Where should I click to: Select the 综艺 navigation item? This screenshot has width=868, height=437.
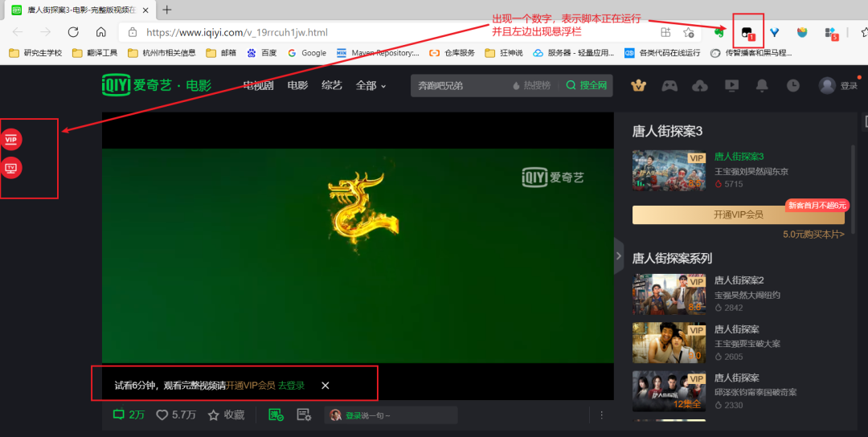pyautogui.click(x=332, y=86)
